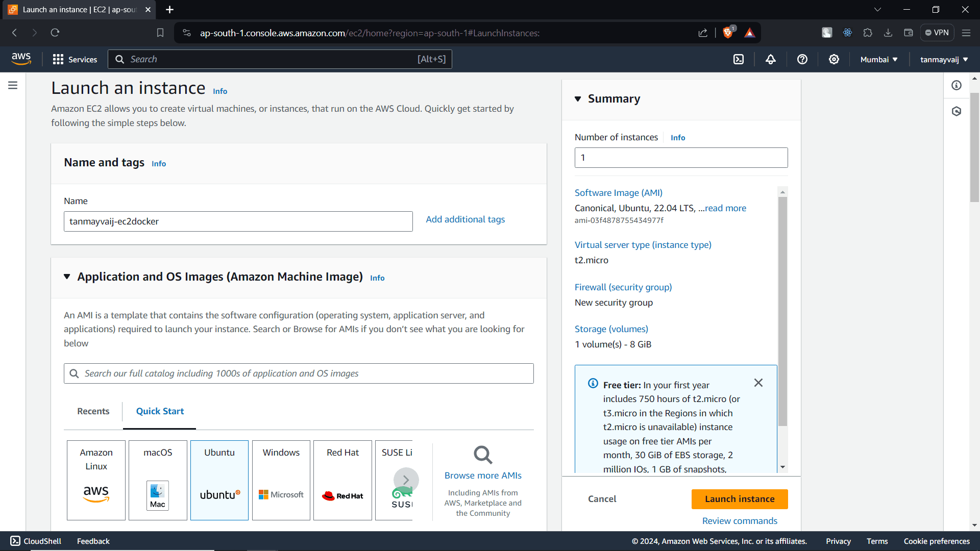Open the navigation hamburger menu icon
This screenshot has height=551, width=980.
coord(13,85)
